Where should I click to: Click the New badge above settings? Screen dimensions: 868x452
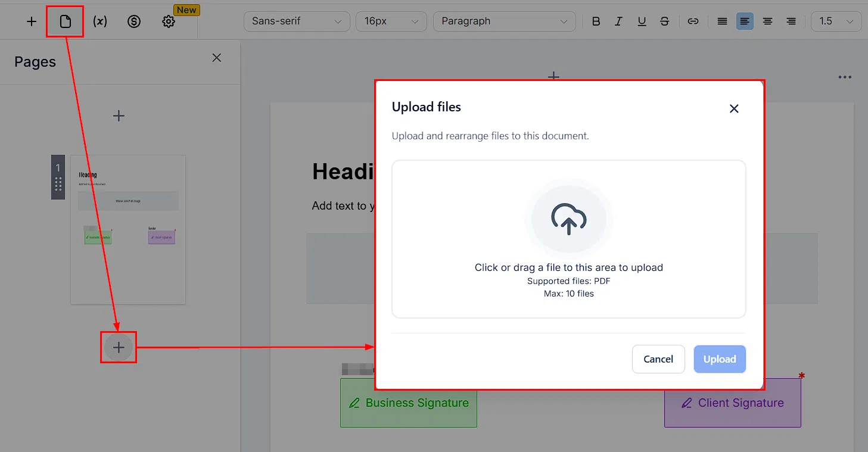pyautogui.click(x=186, y=10)
